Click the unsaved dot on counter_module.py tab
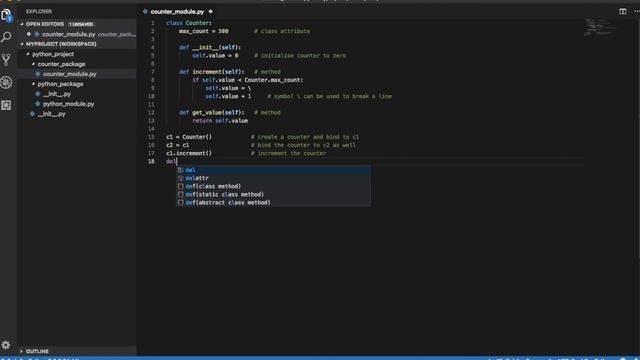Screen dimensions: 640x360 [211, 11]
